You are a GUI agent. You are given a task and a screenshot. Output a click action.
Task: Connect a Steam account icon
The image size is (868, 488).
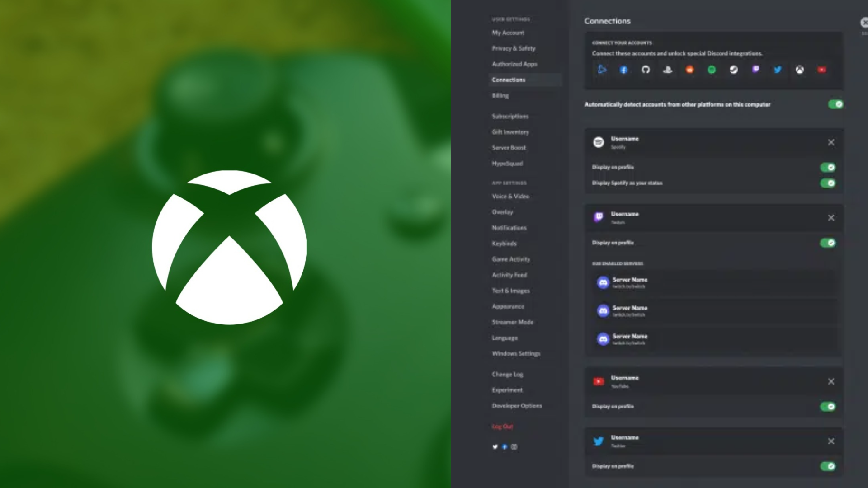(x=734, y=70)
